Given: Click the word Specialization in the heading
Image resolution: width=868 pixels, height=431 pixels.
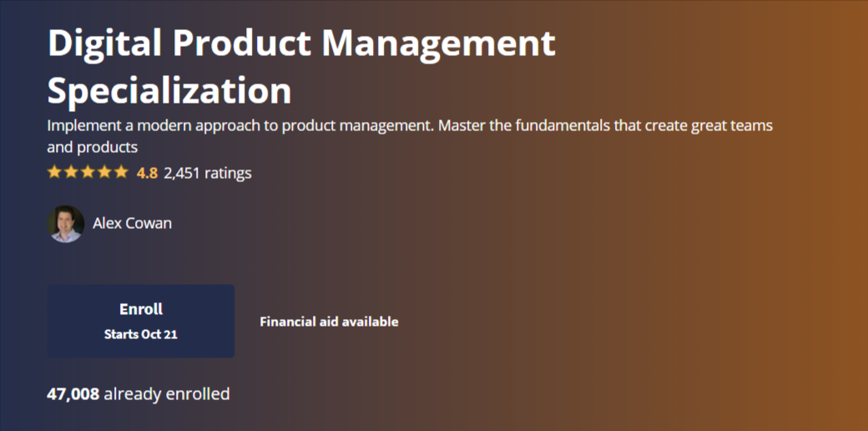Looking at the screenshot, I should point(169,90).
